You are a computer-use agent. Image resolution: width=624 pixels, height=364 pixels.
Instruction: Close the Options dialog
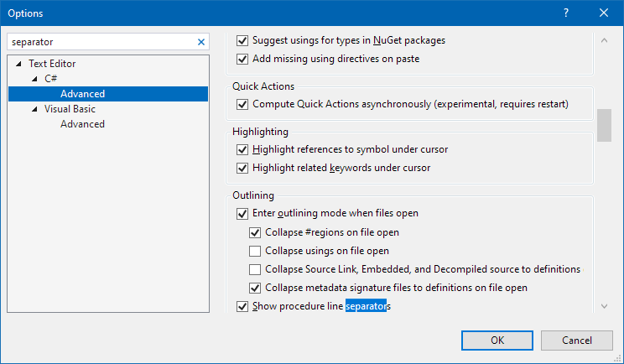pyautogui.click(x=604, y=13)
